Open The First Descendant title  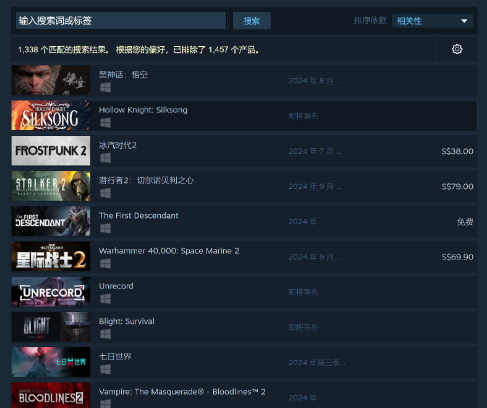point(139,216)
